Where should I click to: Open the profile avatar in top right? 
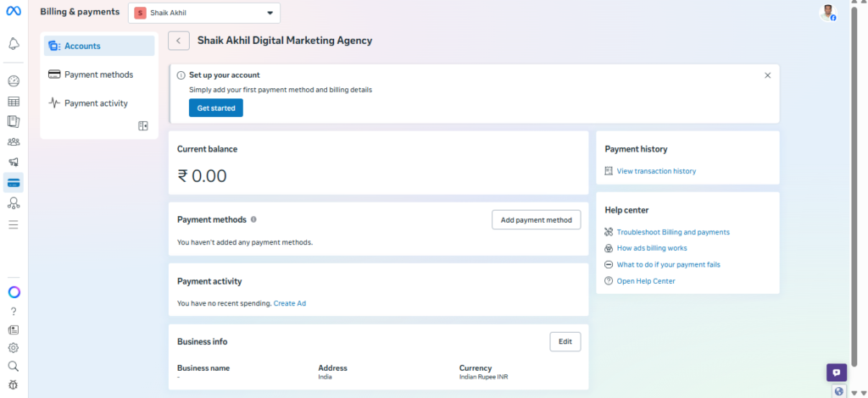827,14
